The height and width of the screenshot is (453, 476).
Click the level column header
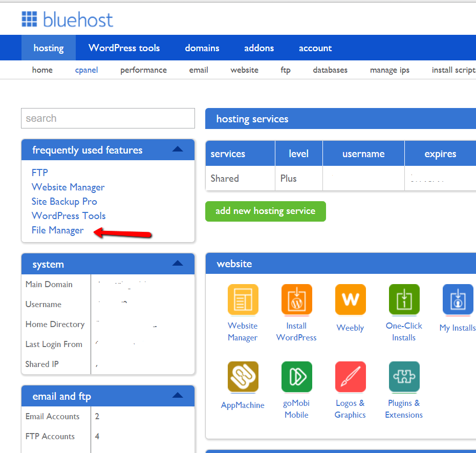coord(299,154)
